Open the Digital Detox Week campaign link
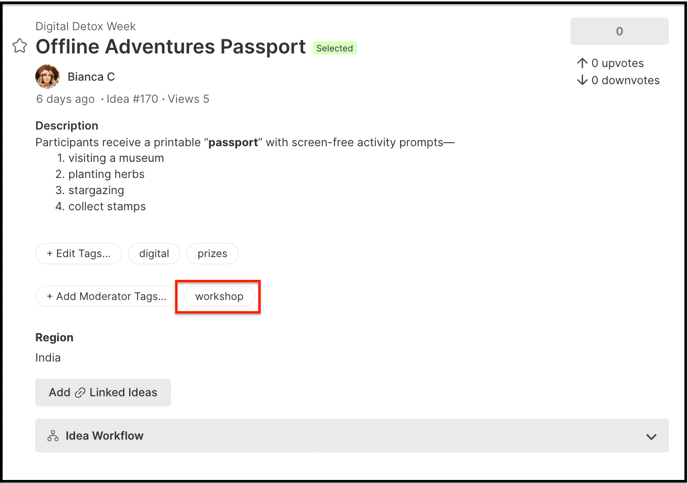 pyautogui.click(x=85, y=26)
